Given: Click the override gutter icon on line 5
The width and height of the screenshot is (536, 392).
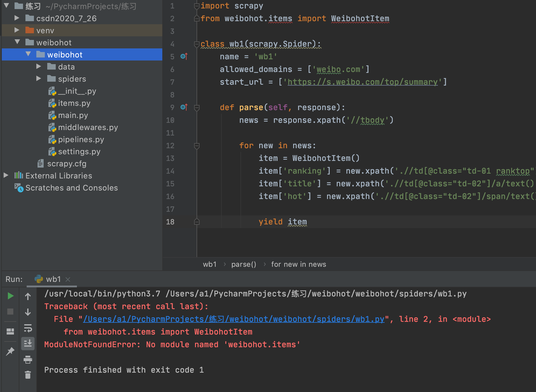Looking at the screenshot, I should pyautogui.click(x=184, y=56).
